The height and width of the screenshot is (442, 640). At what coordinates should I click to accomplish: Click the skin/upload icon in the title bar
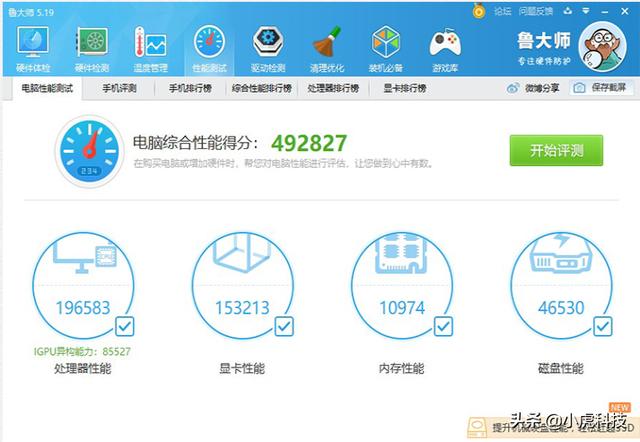(567, 11)
